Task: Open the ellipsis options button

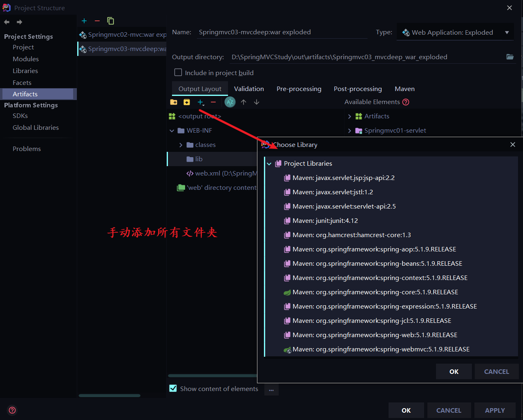Action: pos(271,389)
